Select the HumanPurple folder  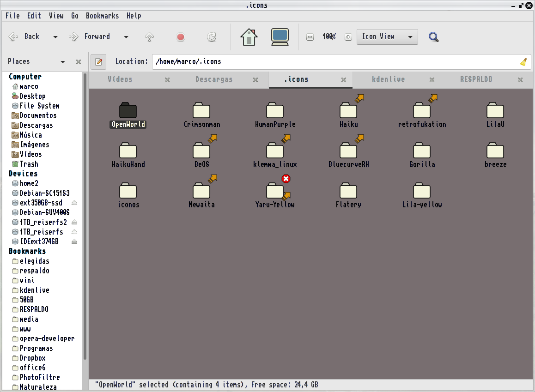click(x=275, y=115)
